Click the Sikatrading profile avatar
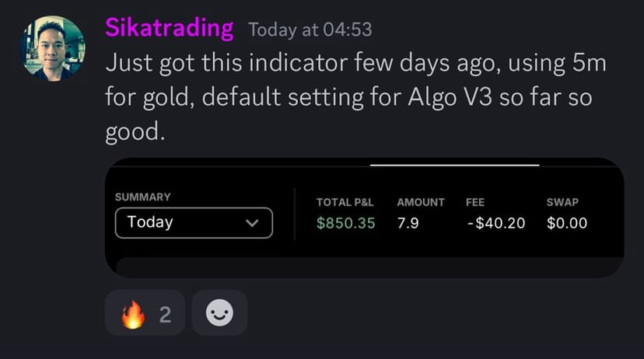The width and height of the screenshot is (644, 359). pyautogui.click(x=53, y=47)
